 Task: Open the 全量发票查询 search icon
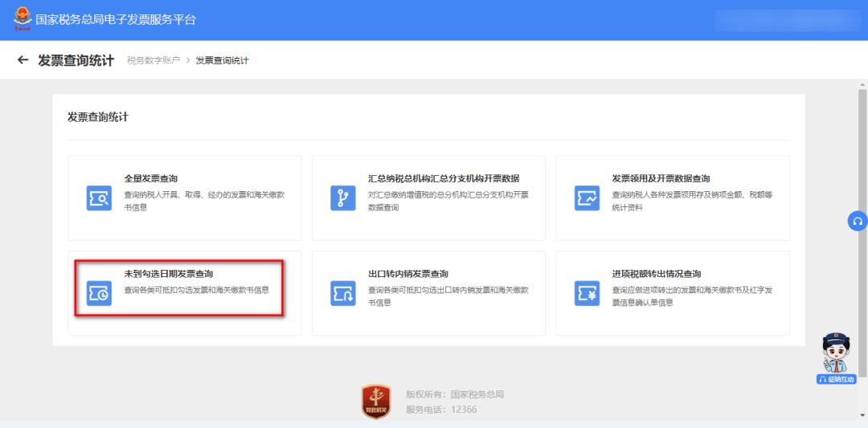(99, 198)
